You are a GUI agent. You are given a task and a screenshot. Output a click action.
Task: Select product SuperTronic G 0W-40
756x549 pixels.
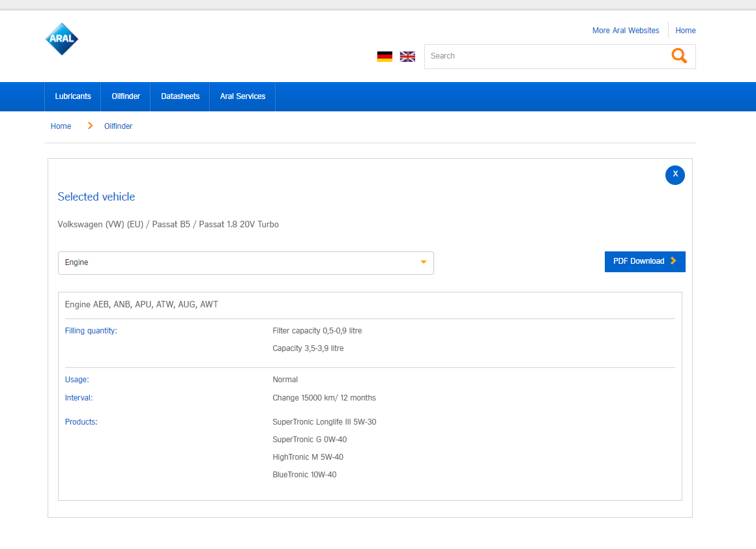[x=310, y=440]
